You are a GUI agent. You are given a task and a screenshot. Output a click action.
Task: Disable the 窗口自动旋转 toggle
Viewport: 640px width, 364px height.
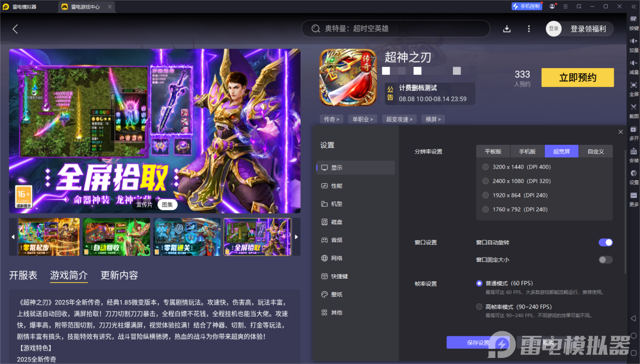click(x=605, y=242)
